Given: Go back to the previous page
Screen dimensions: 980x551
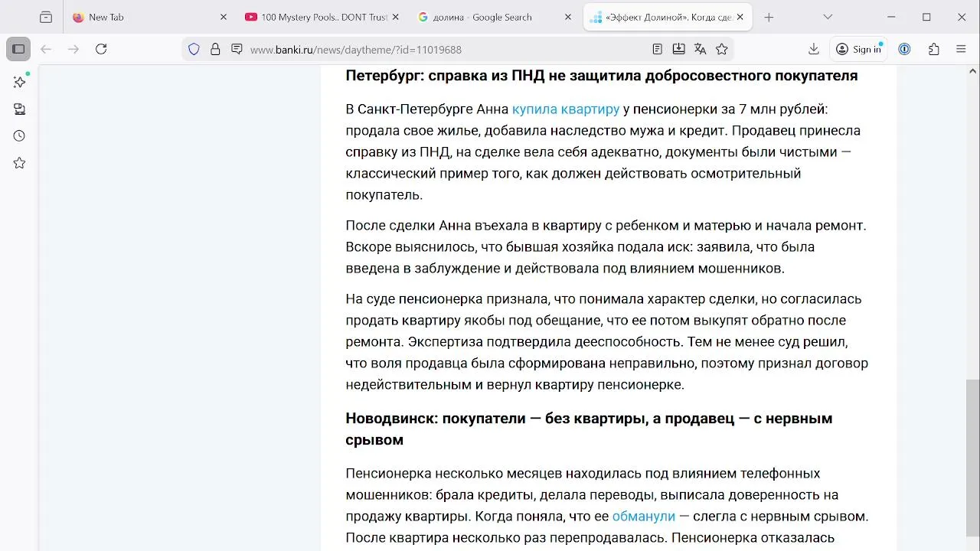Looking at the screenshot, I should pyautogui.click(x=46, y=49).
